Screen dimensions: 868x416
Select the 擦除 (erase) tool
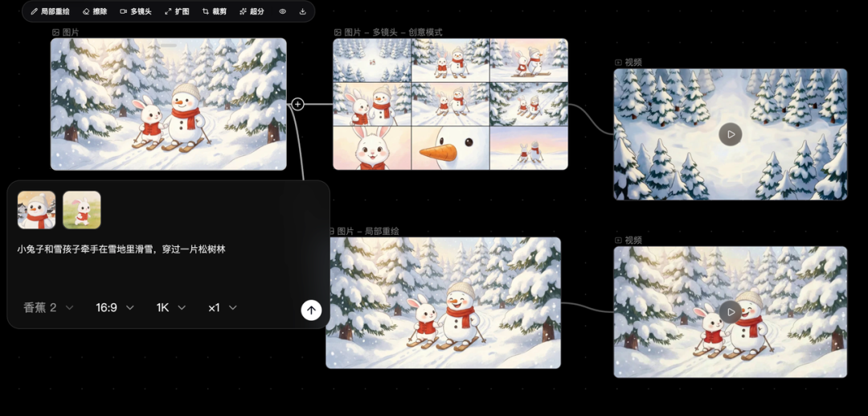pos(95,11)
